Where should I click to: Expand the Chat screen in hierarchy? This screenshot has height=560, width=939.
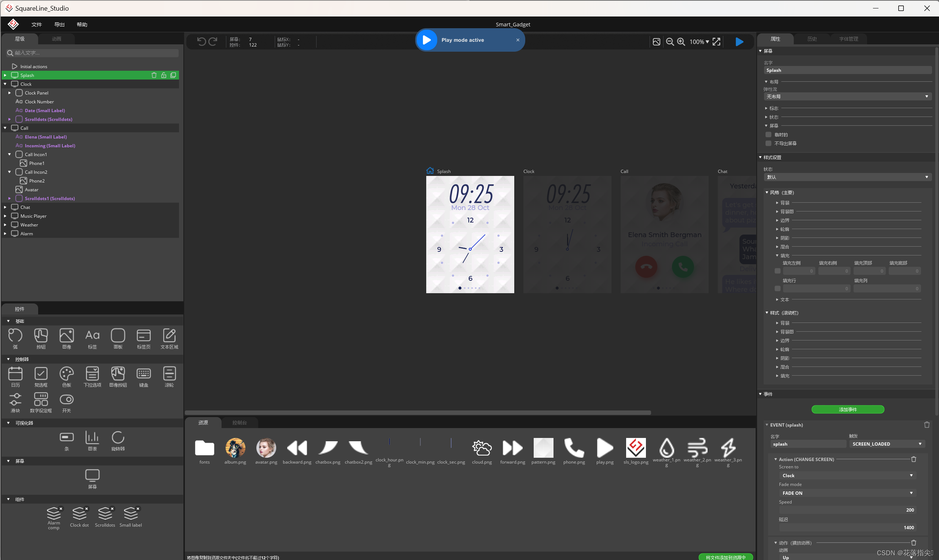pyautogui.click(x=5, y=207)
